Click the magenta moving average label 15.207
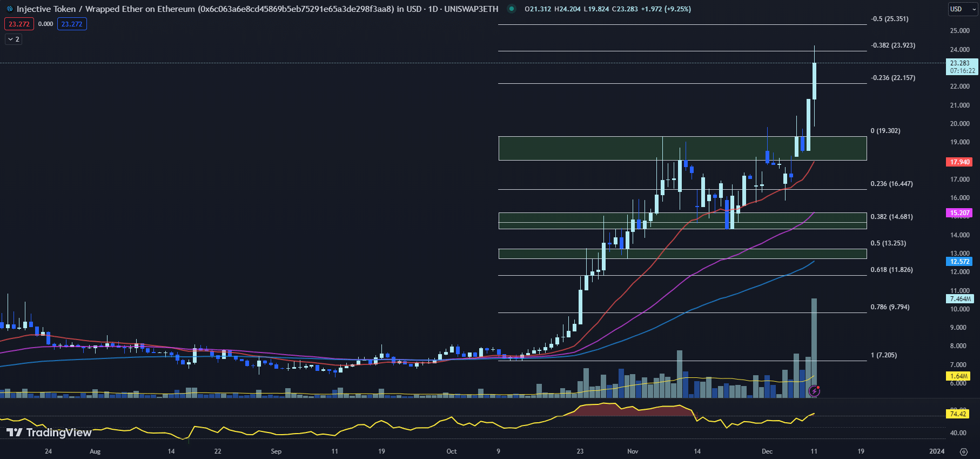 point(959,213)
